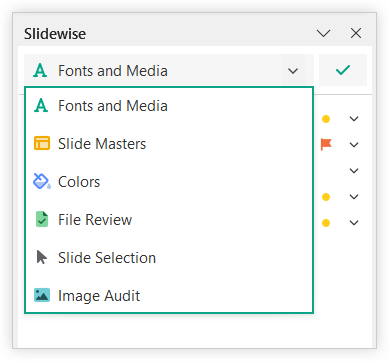The height and width of the screenshot is (362, 390).
Task: Open the Image Audit option
Action: coord(169,296)
